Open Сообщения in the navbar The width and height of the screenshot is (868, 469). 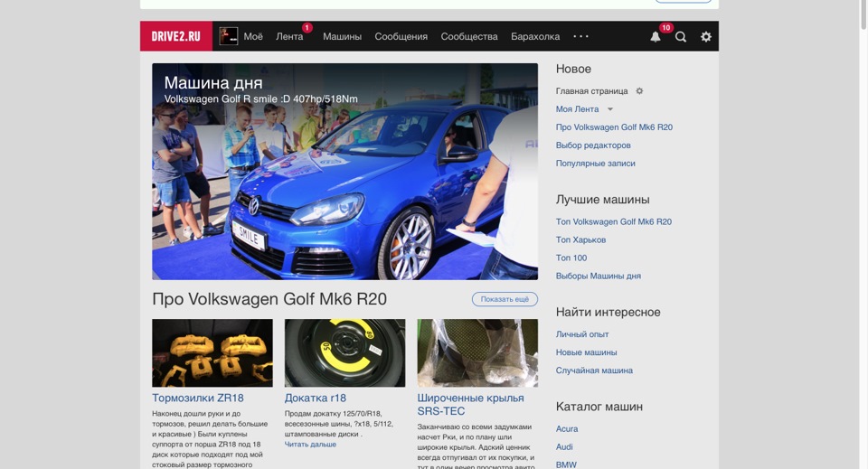tap(401, 36)
